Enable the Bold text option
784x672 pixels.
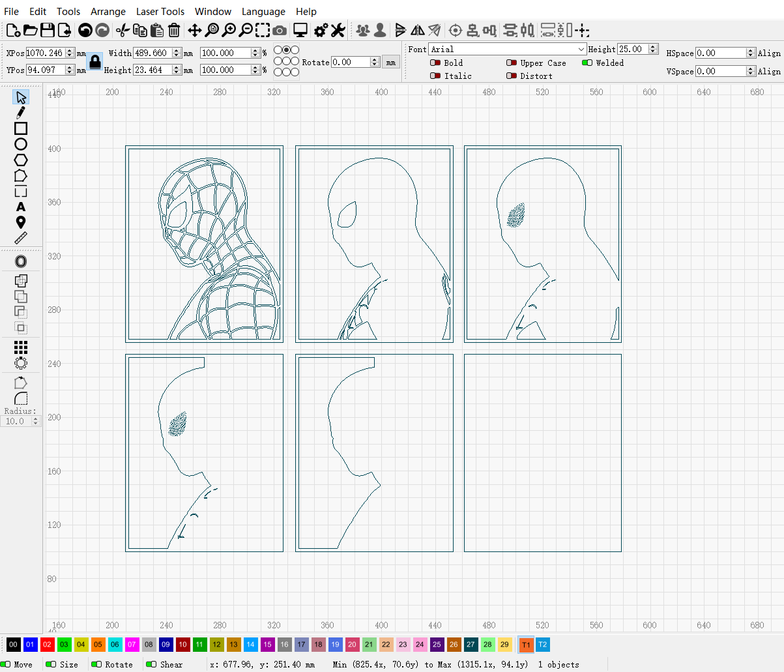[x=434, y=63]
